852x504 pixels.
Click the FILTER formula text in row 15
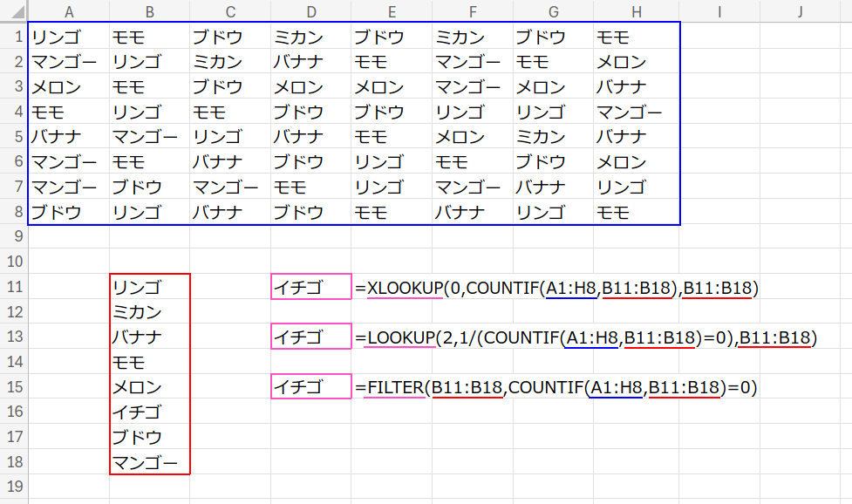coord(556,386)
